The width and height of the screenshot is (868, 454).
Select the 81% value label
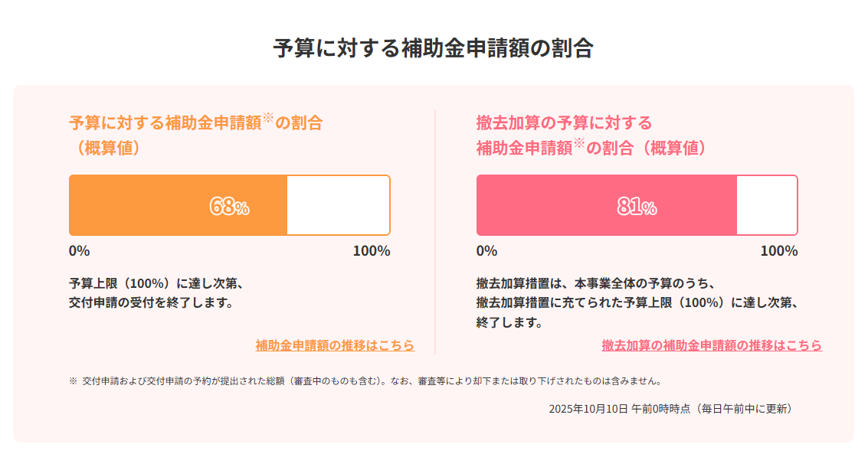coord(637,207)
